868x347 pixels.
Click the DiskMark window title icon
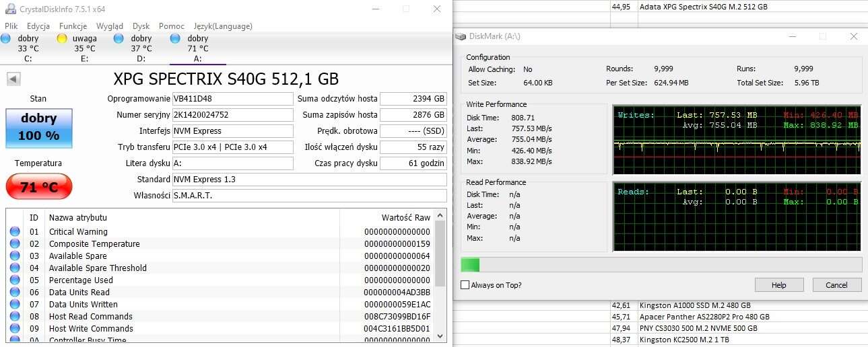(x=460, y=36)
